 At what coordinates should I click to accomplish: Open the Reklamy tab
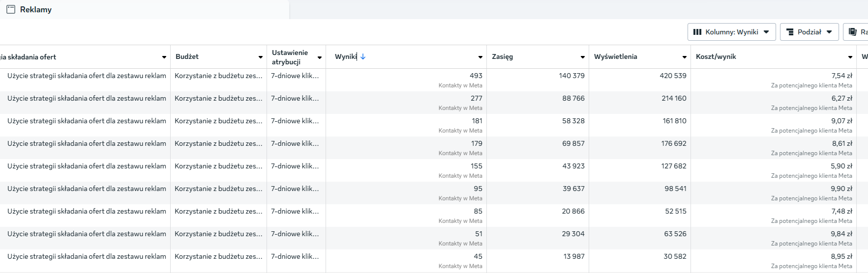[35, 9]
